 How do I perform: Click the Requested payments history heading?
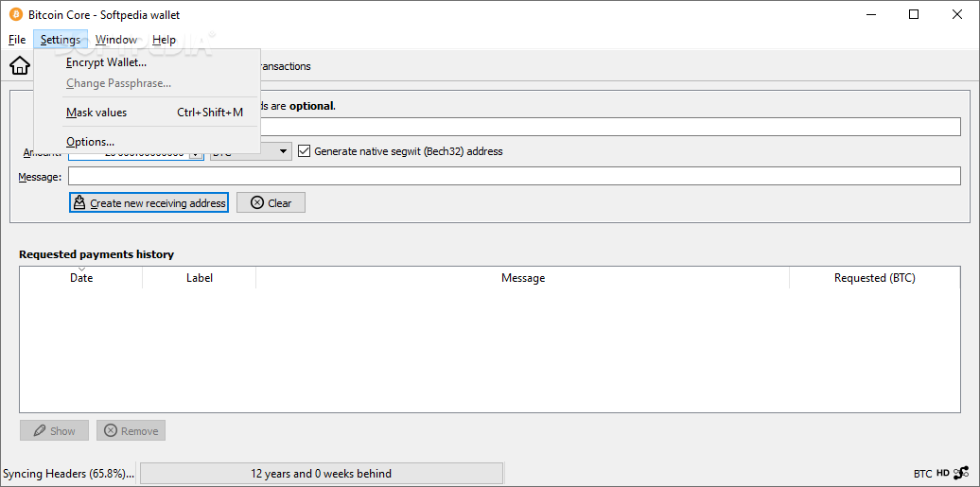point(96,254)
